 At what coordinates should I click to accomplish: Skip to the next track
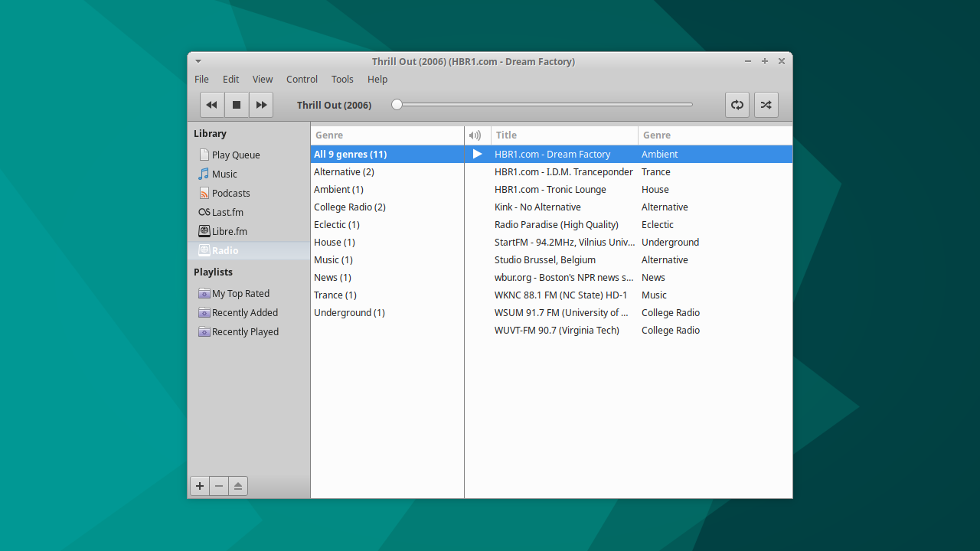pyautogui.click(x=261, y=105)
